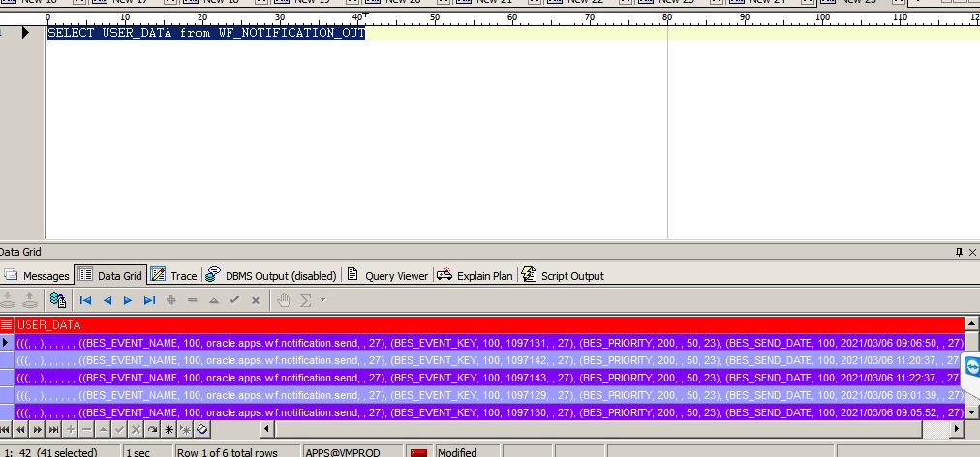
Task: Click the TeamViewer side panel icon
Action: point(971,367)
